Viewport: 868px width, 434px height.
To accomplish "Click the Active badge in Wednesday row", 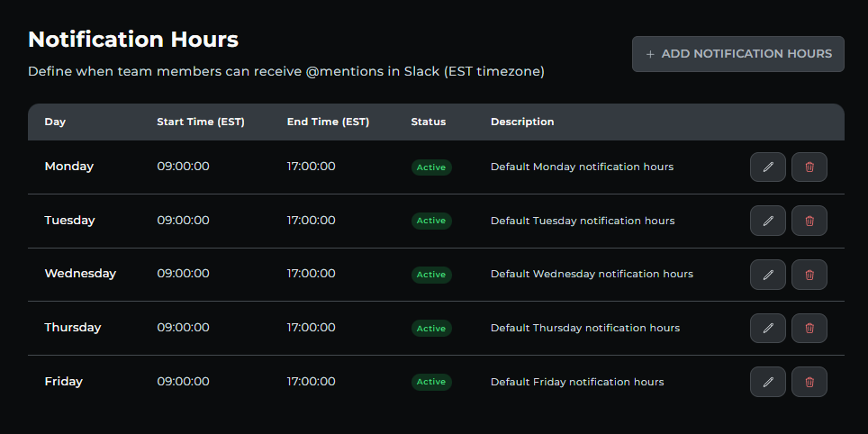I will [x=431, y=275].
